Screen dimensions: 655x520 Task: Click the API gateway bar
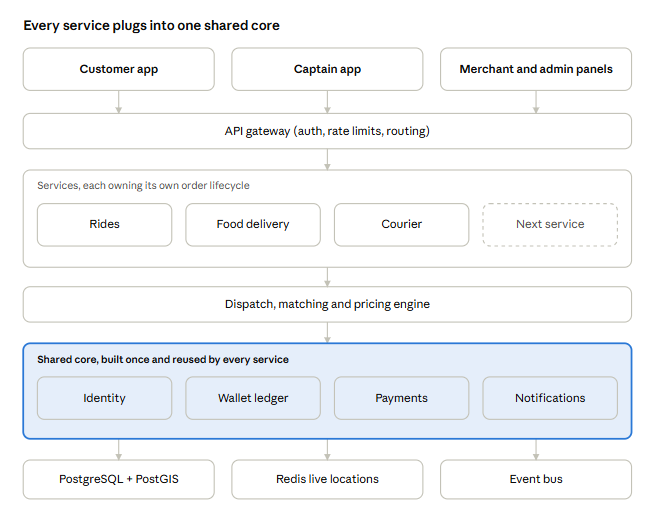point(327,131)
